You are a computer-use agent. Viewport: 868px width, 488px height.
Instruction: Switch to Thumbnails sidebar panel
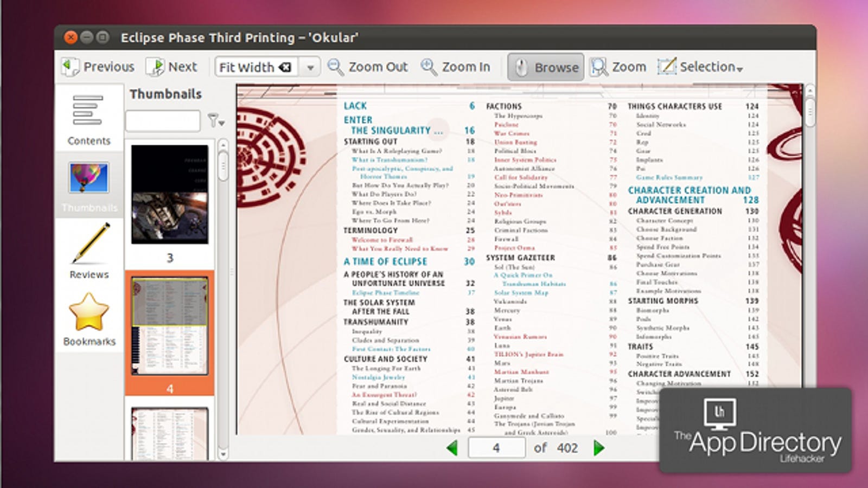pyautogui.click(x=89, y=186)
